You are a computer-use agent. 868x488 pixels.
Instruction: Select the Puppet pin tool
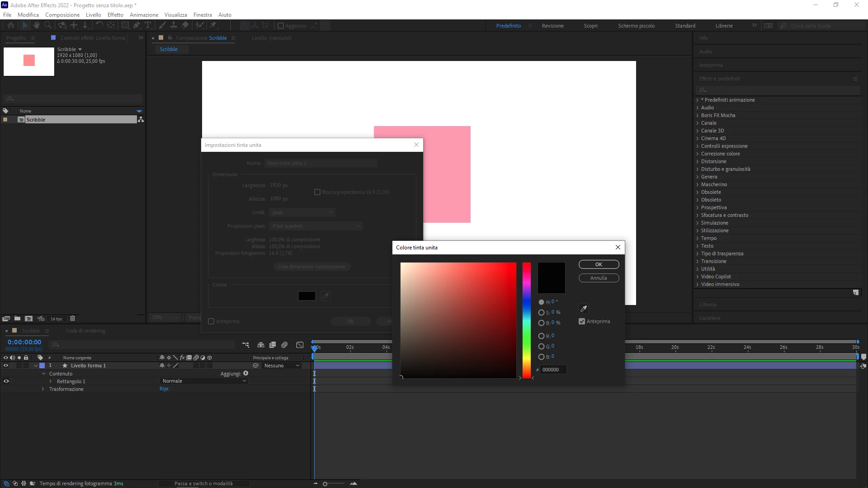[213, 25]
